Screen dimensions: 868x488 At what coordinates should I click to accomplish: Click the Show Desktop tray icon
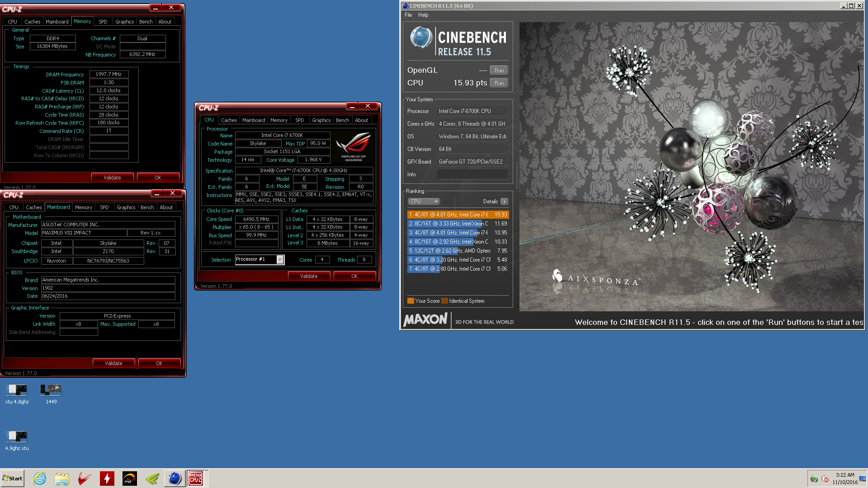(x=863, y=479)
